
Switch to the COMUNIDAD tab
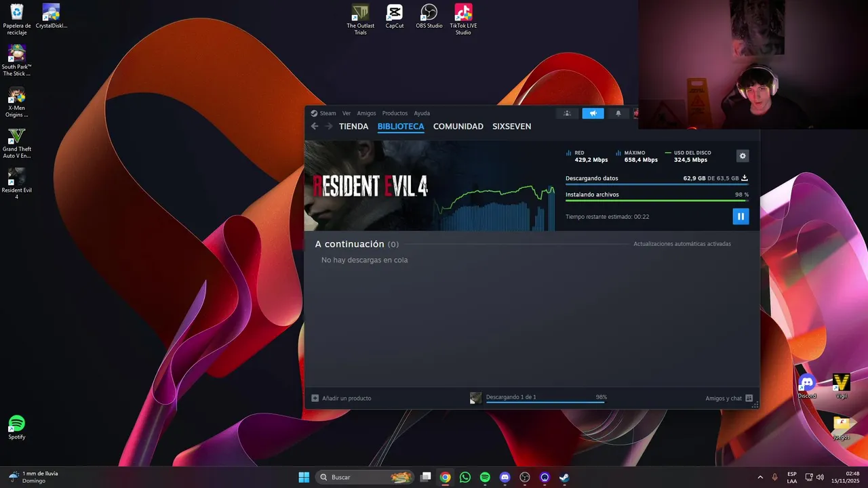pyautogui.click(x=458, y=127)
